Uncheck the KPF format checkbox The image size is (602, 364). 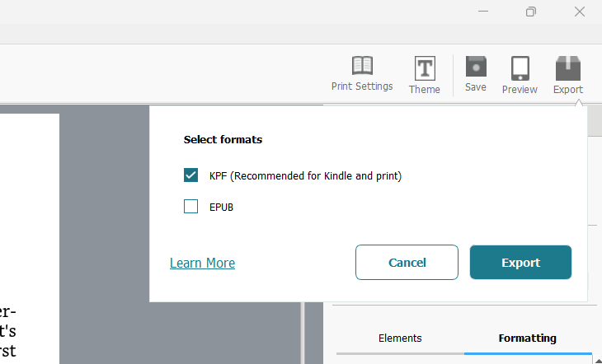tap(190, 175)
